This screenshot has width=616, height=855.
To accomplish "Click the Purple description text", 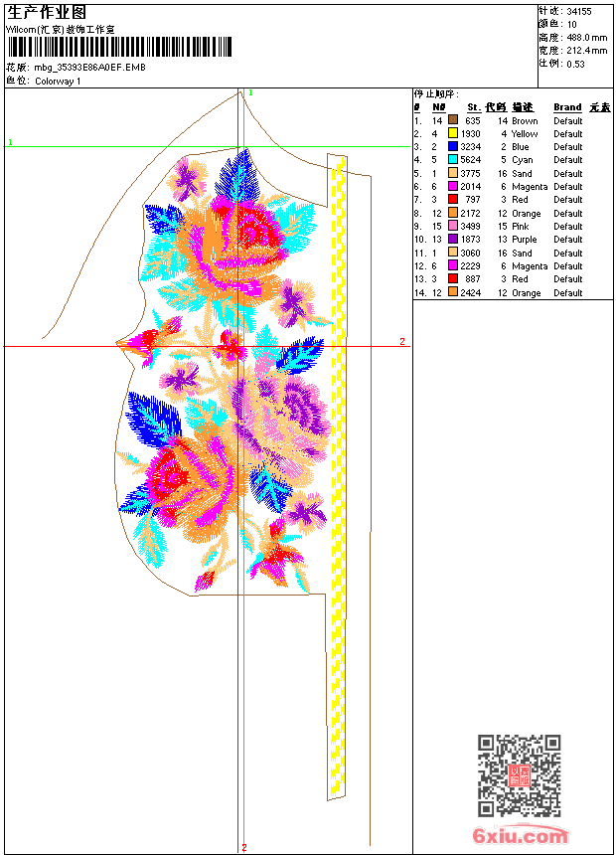I will point(525,240).
